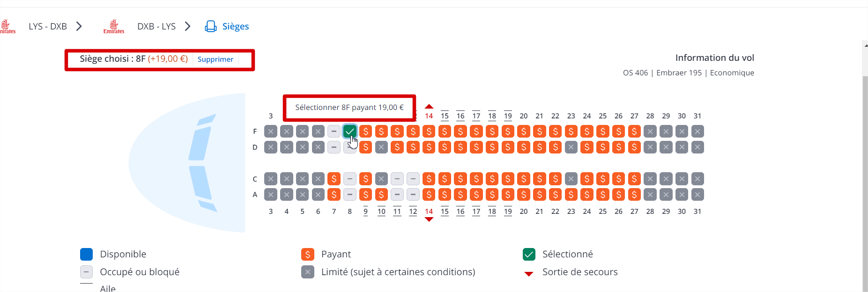Select paid seat 7C
The height and width of the screenshot is (292, 868).
point(334,179)
